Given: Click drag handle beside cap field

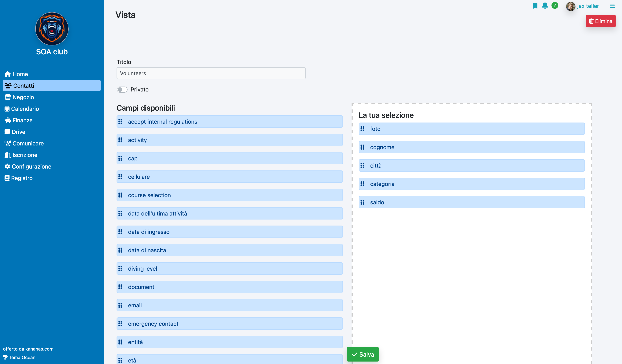Looking at the screenshot, I should [x=120, y=158].
